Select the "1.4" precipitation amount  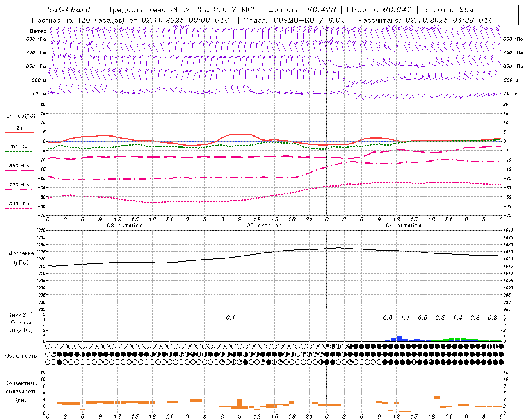tap(457, 317)
